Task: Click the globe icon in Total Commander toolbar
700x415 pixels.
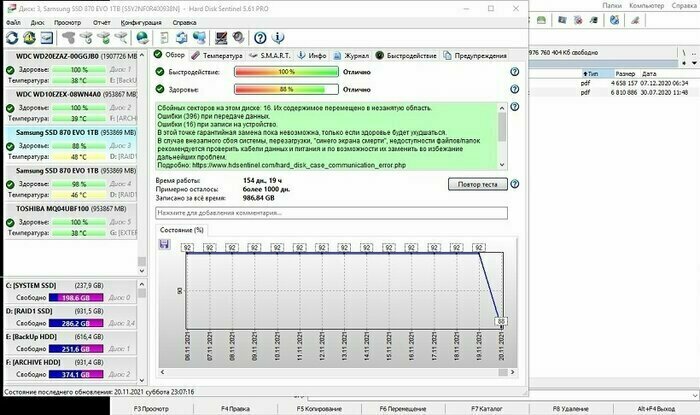Action: point(614,20)
